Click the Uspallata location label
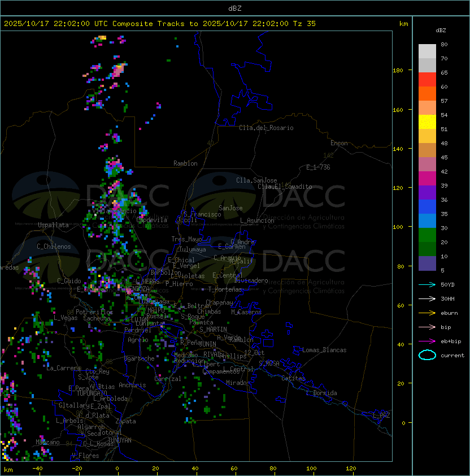Image resolution: width=470 pixels, height=476 pixels. coord(53,225)
